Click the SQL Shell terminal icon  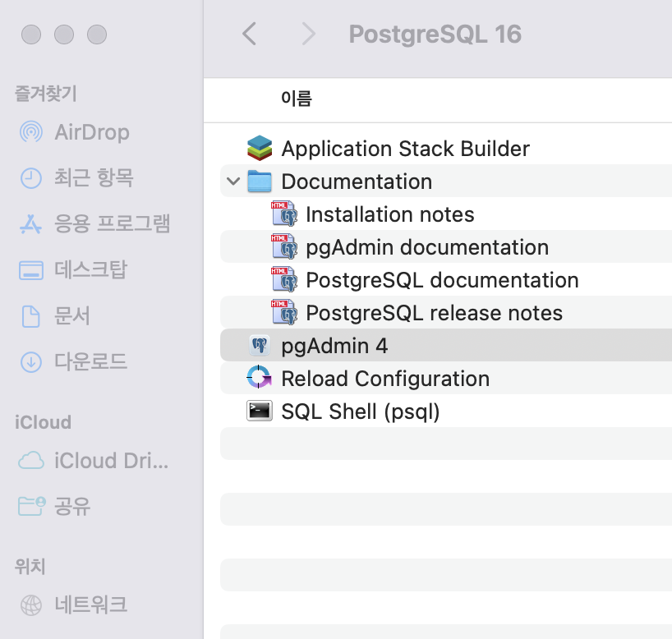pos(260,411)
